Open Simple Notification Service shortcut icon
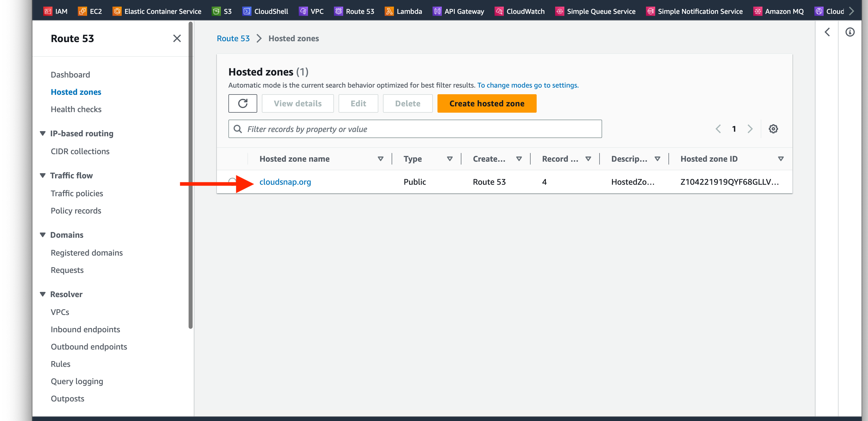The image size is (868, 421). (650, 11)
